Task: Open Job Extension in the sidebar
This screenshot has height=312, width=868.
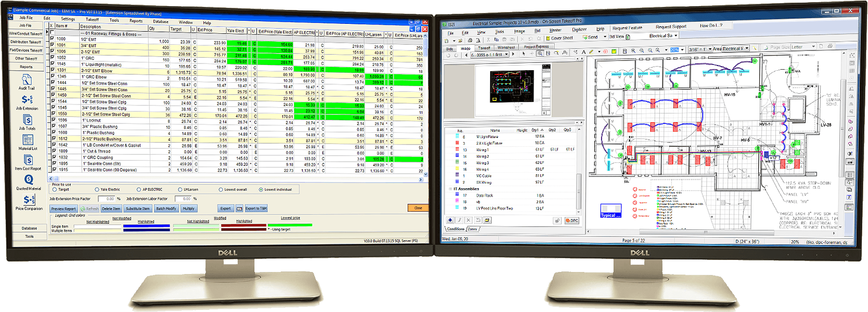Action: click(27, 99)
